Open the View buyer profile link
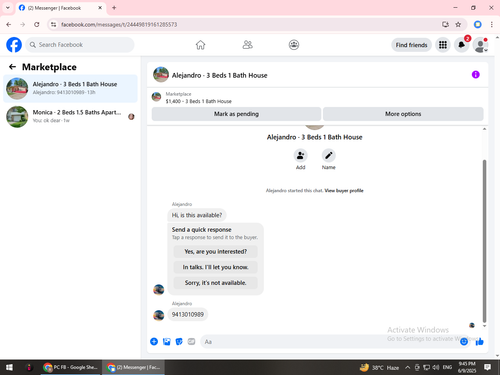 click(344, 191)
